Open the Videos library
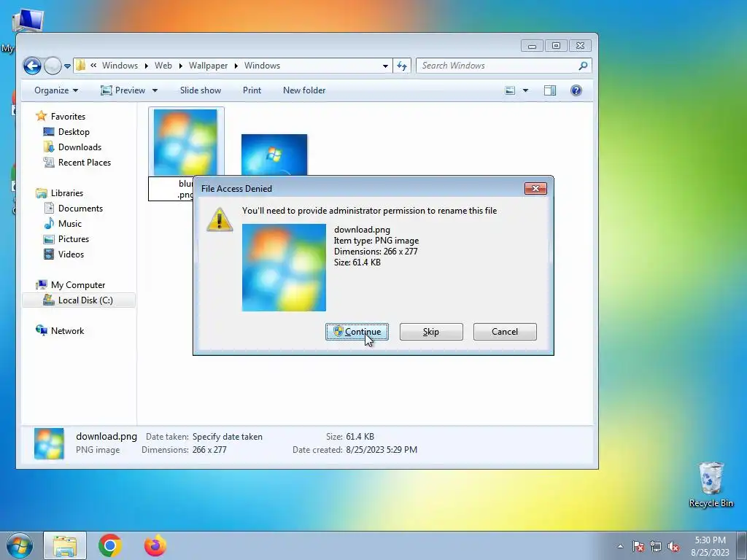This screenshot has width=747, height=560. [x=71, y=254]
